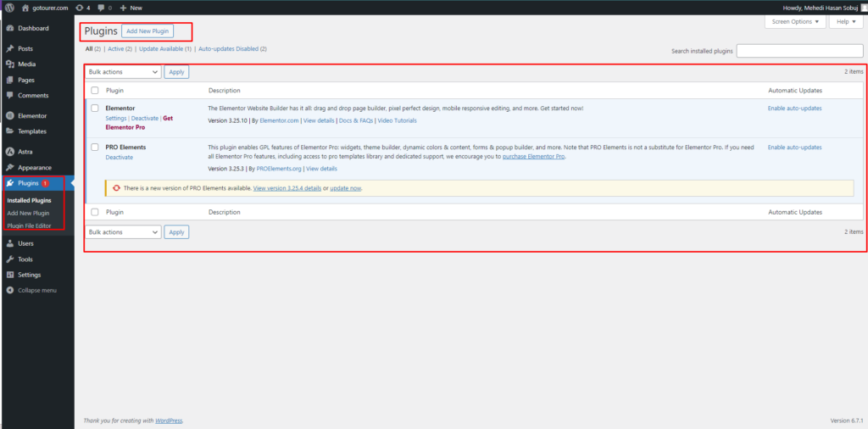Click the Pages icon in sidebar
Image resolution: width=868 pixels, height=429 pixels.
(x=10, y=80)
